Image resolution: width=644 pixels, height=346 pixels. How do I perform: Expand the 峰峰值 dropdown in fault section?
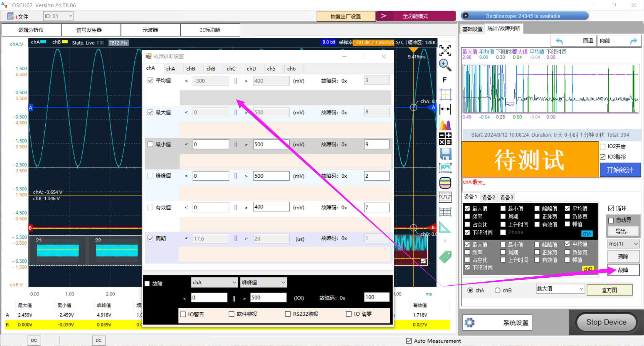click(263, 282)
